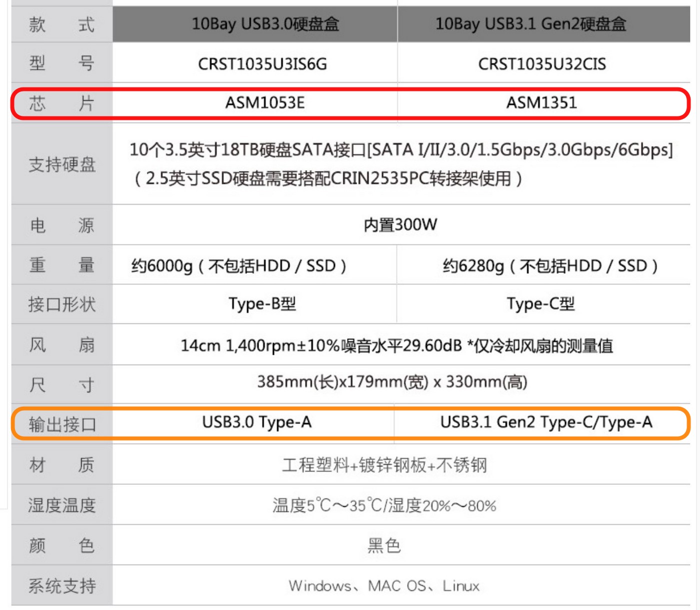
Task: Select the 14cm 1,400rpm fan specification
Action: click(x=397, y=346)
